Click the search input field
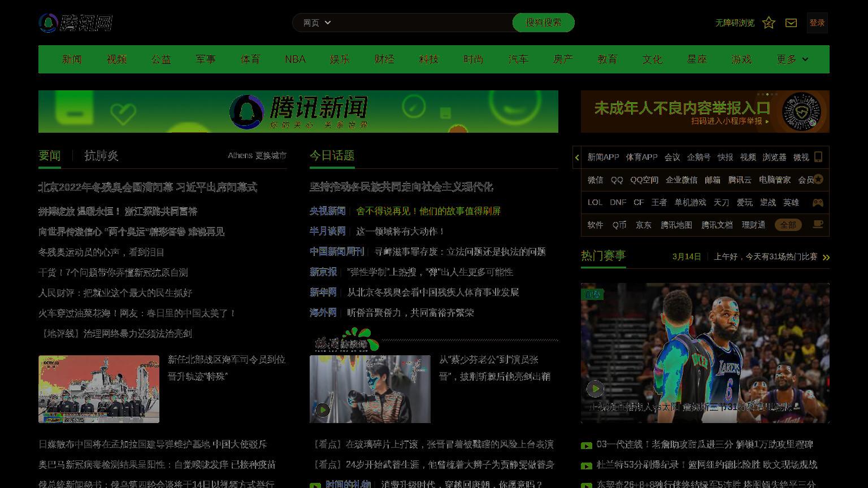 [x=424, y=23]
